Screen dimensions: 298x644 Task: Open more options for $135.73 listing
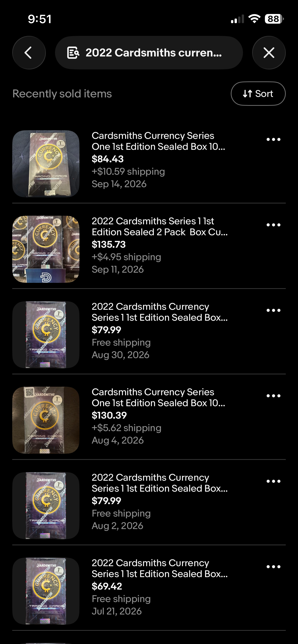[274, 225]
